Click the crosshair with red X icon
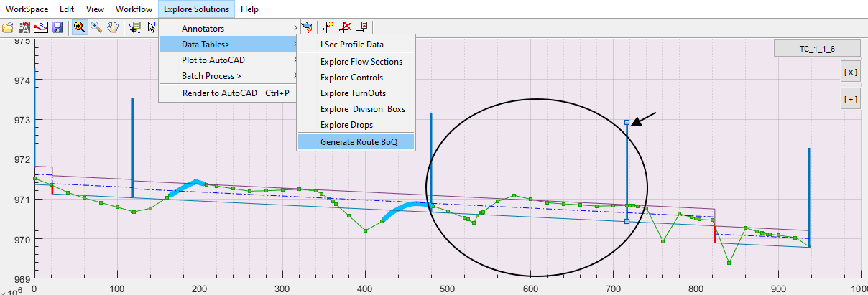 346,27
